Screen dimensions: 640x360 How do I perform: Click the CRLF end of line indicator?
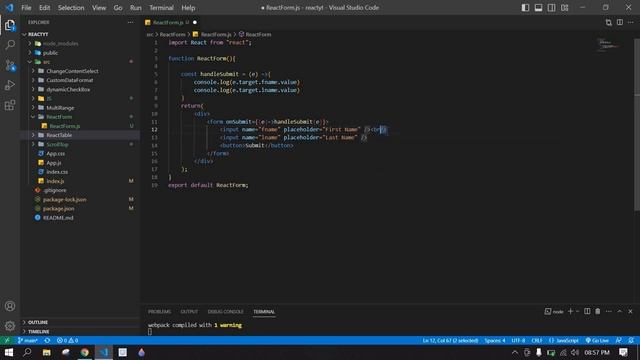(x=537, y=340)
